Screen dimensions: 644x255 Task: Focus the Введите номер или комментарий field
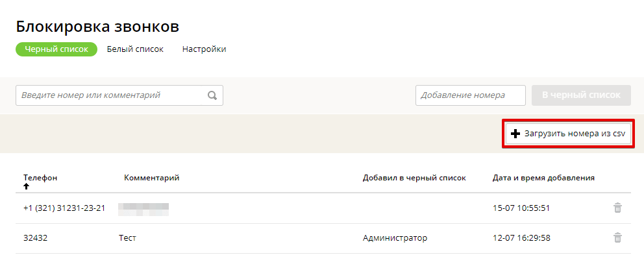click(x=119, y=95)
